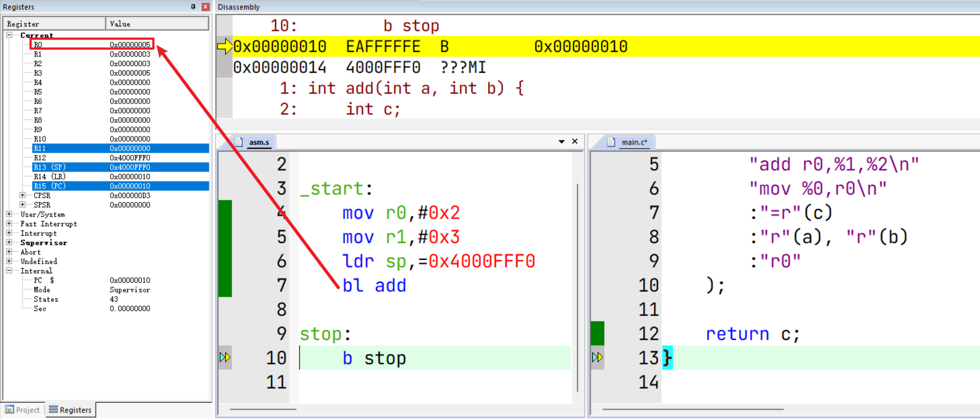The height and width of the screenshot is (419, 980).
Task: Click the main.c line 13 execution marker
Action: 597,357
